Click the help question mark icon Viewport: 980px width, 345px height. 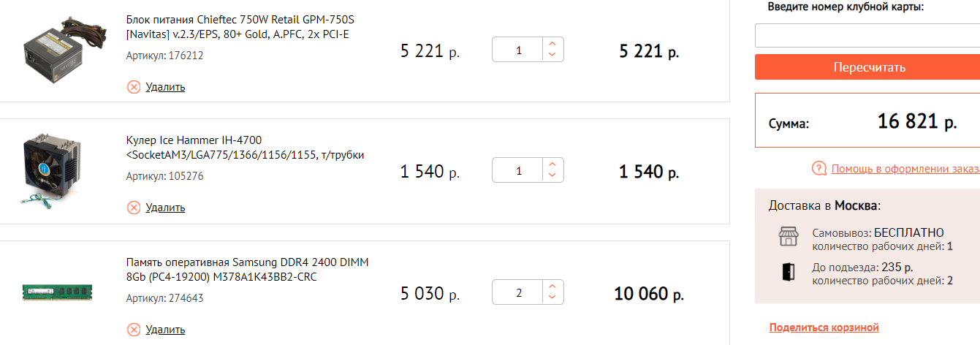click(x=819, y=169)
